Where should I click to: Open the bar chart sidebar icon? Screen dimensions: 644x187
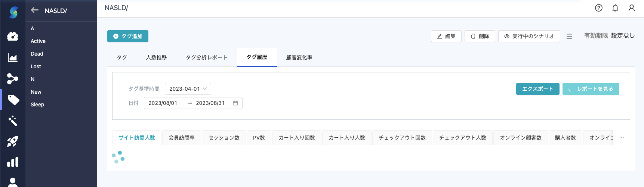click(x=13, y=162)
